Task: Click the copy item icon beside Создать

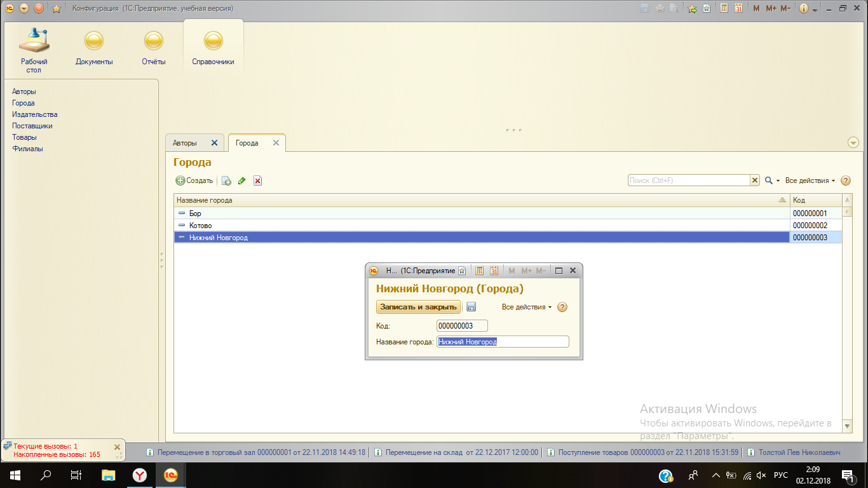Action: point(226,181)
